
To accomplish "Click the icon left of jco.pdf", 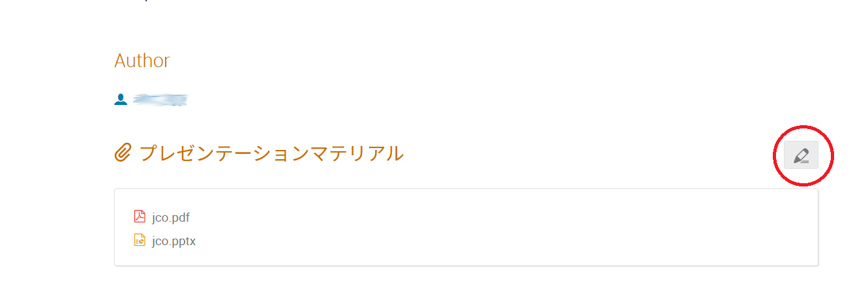I will [140, 216].
